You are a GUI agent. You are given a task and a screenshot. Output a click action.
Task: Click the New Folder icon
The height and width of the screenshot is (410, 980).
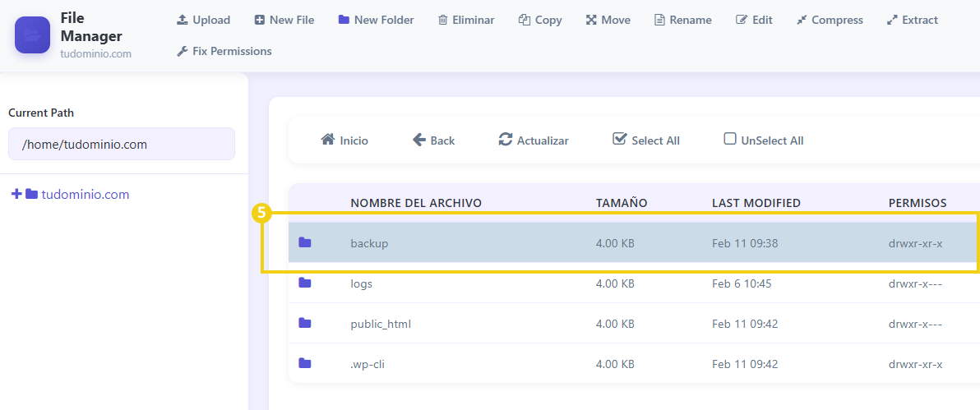344,20
